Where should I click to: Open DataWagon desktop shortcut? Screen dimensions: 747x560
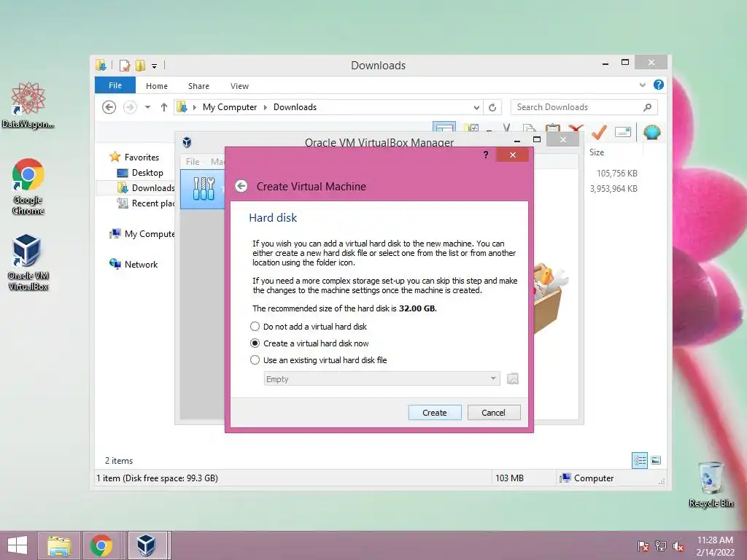(x=28, y=106)
